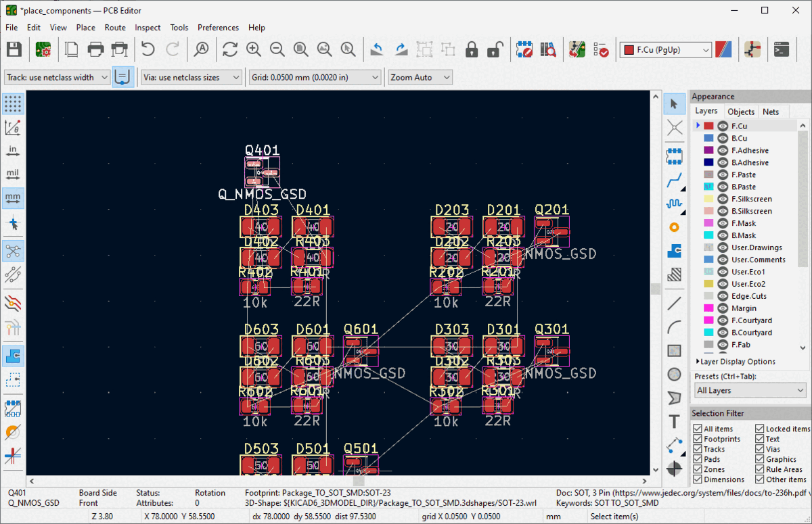Click the Save icon in the toolbar
The height and width of the screenshot is (524, 812).
(14, 49)
